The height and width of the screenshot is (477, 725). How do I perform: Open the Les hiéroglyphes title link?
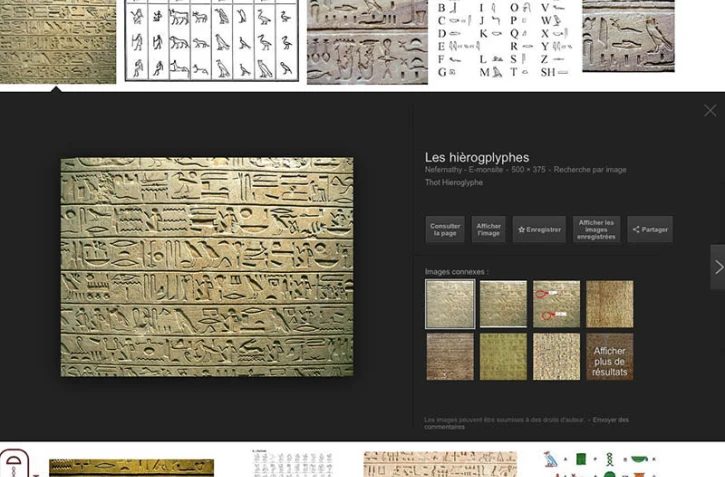477,157
